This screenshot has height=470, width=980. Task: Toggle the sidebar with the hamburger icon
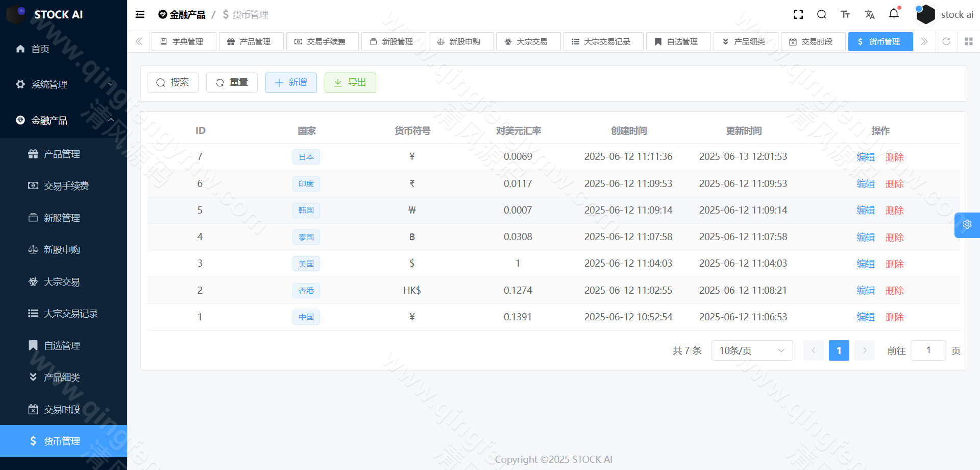[139, 14]
